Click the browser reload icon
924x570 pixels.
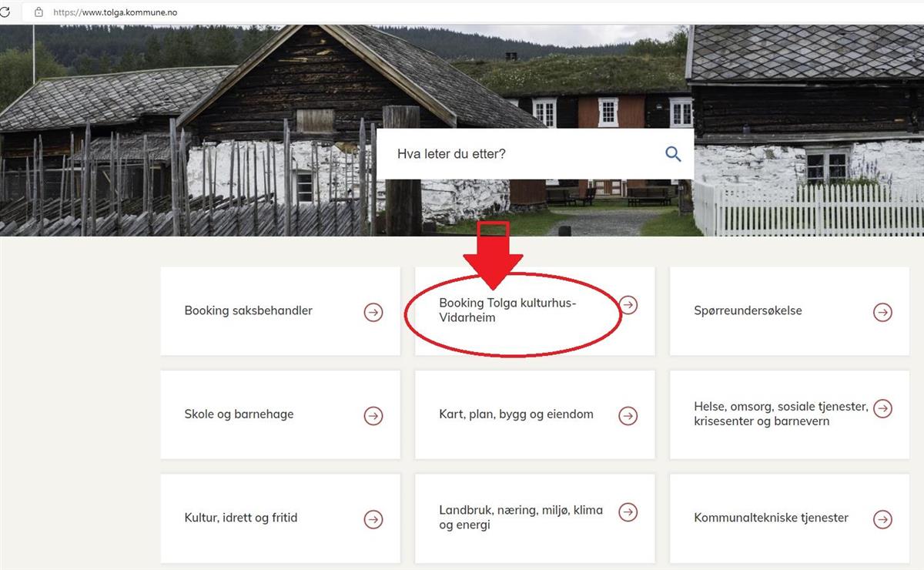coord(4,12)
